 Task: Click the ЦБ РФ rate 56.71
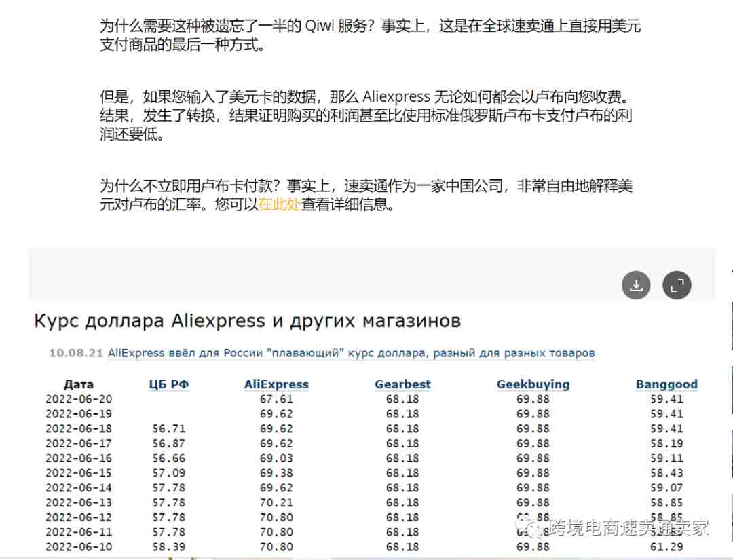169,428
